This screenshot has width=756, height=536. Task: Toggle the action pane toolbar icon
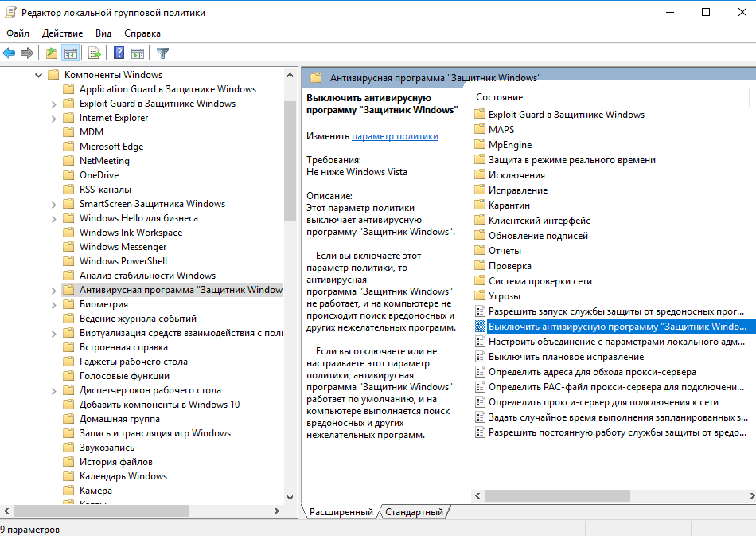pyautogui.click(x=138, y=53)
